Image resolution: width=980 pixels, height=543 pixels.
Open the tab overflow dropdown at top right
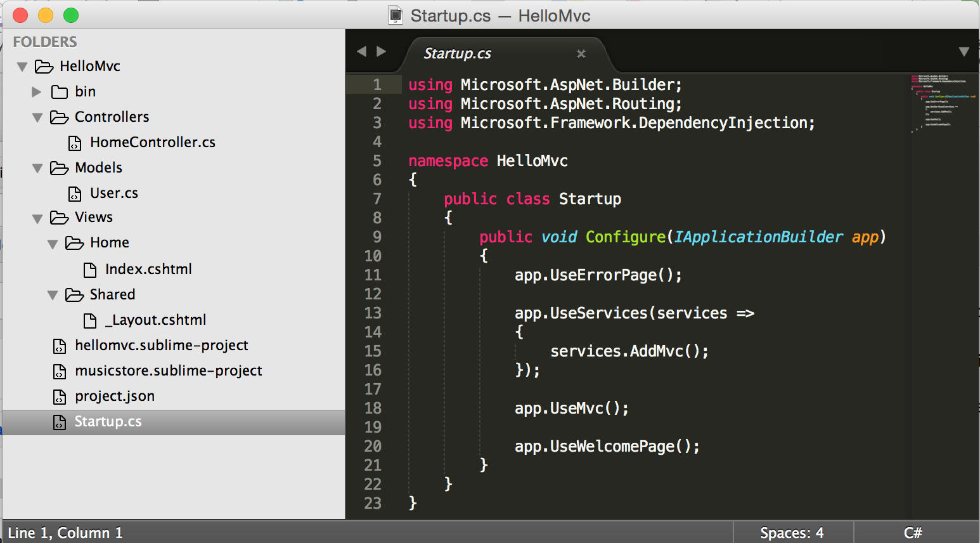965,51
